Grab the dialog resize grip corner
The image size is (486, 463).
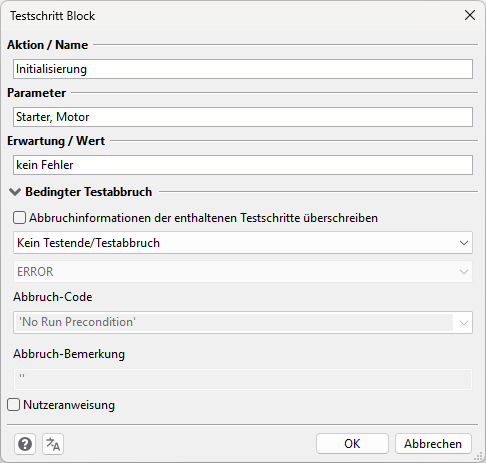[479, 456]
